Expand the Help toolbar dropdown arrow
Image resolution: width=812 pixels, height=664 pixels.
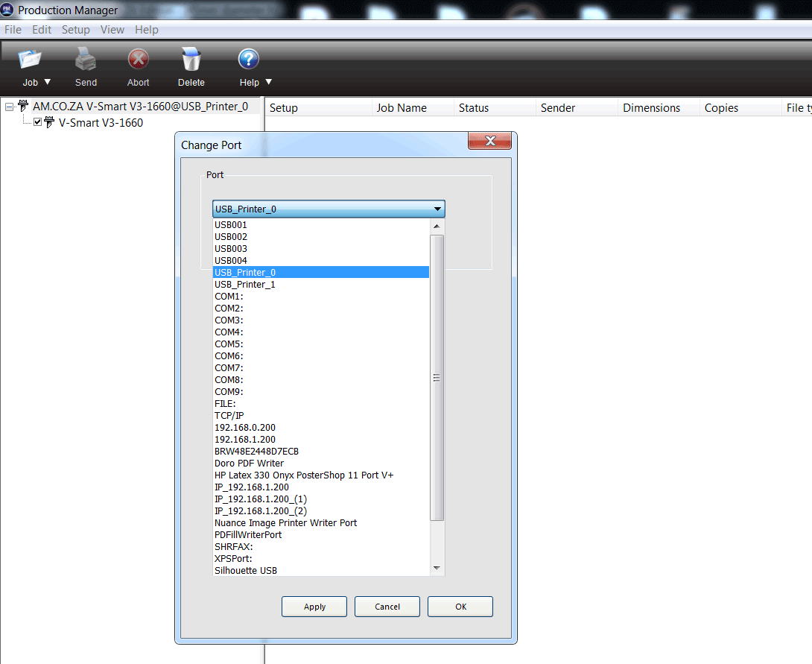269,83
